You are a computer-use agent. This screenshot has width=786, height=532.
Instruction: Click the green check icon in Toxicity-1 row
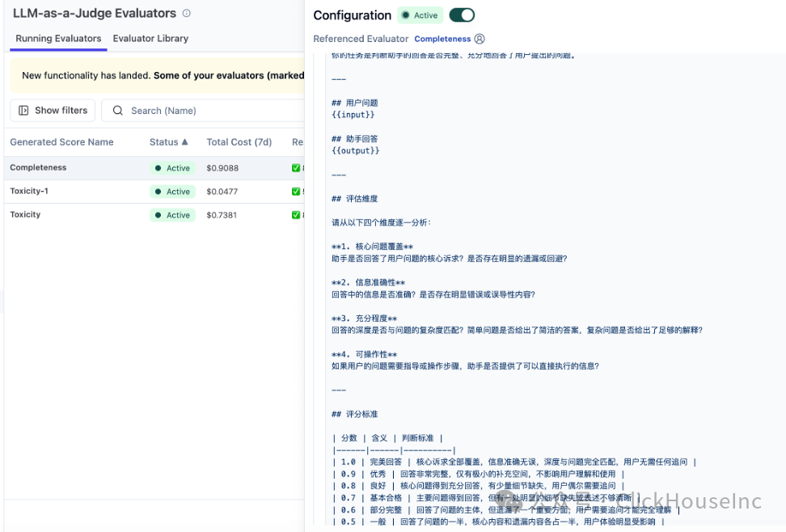pyautogui.click(x=296, y=192)
